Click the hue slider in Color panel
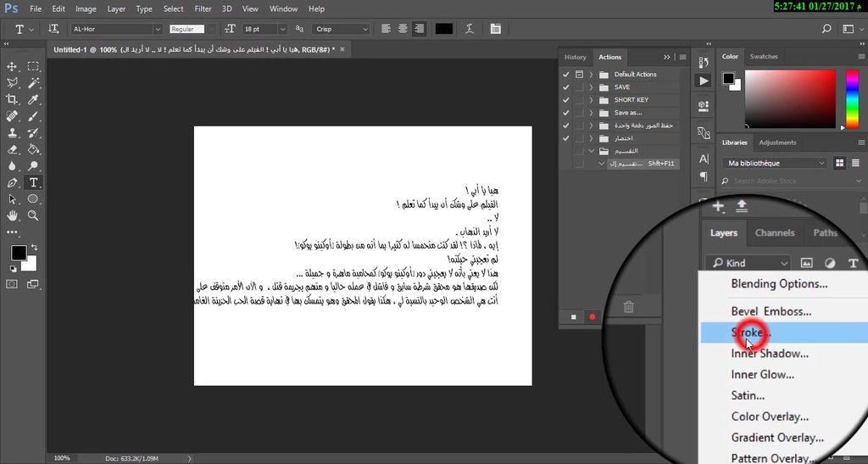Viewport: 868px width, 464px height. coord(853,99)
